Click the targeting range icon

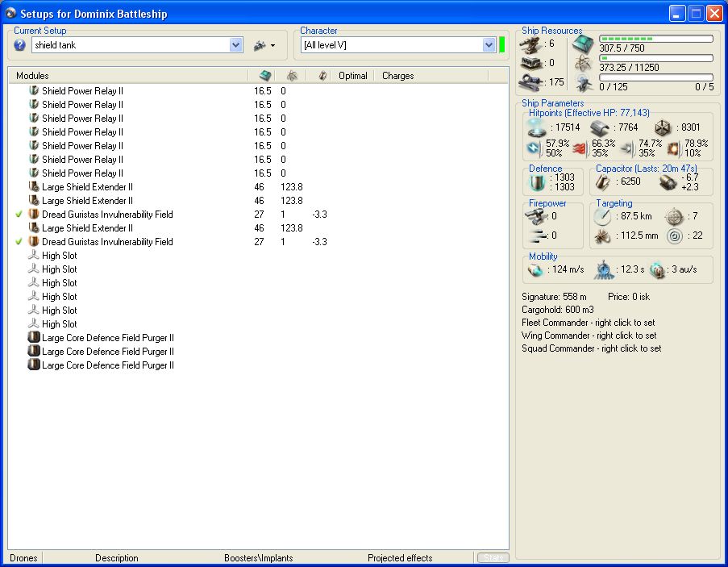[603, 216]
